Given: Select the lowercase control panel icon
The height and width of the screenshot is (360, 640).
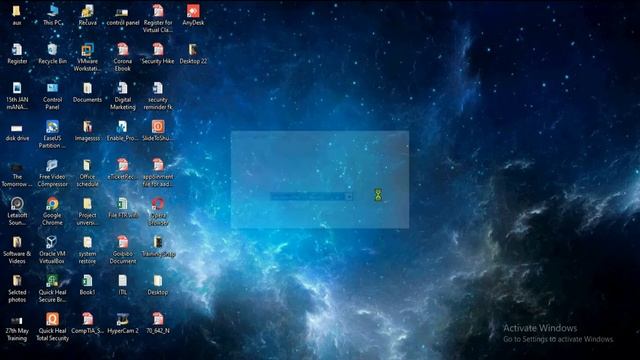Looking at the screenshot, I should 122,15.
